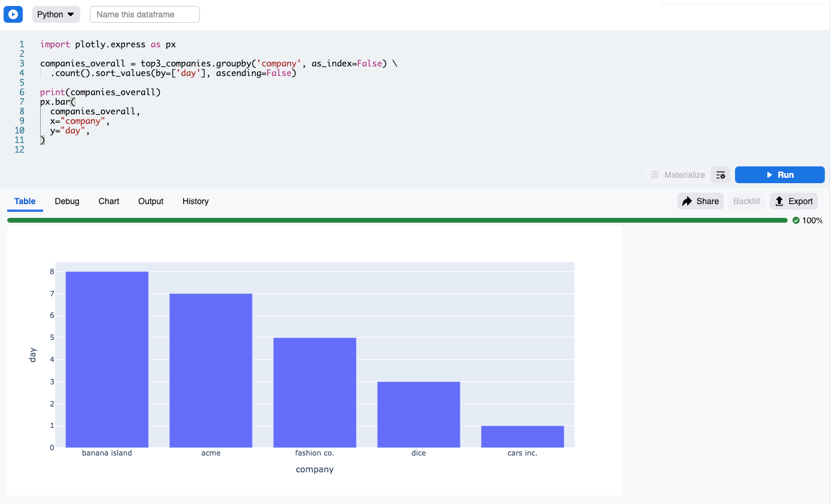
Task: Expand the run configuration options
Action: pyautogui.click(x=721, y=175)
